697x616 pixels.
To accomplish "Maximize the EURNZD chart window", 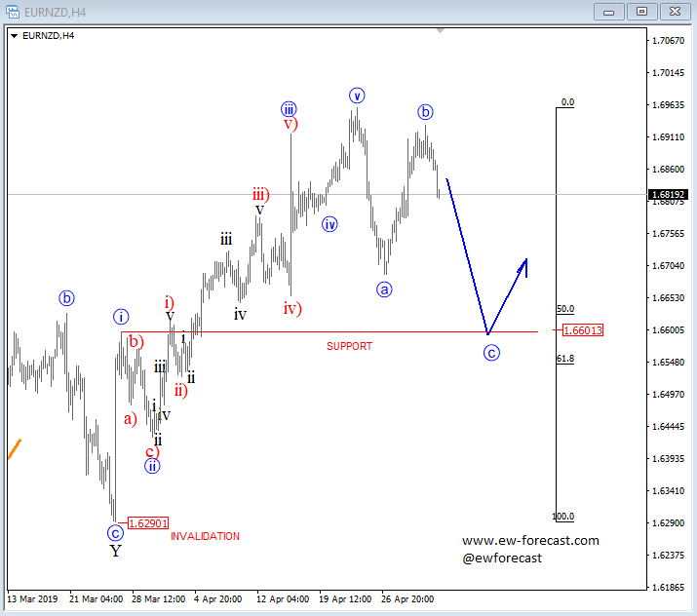I will click(x=641, y=11).
